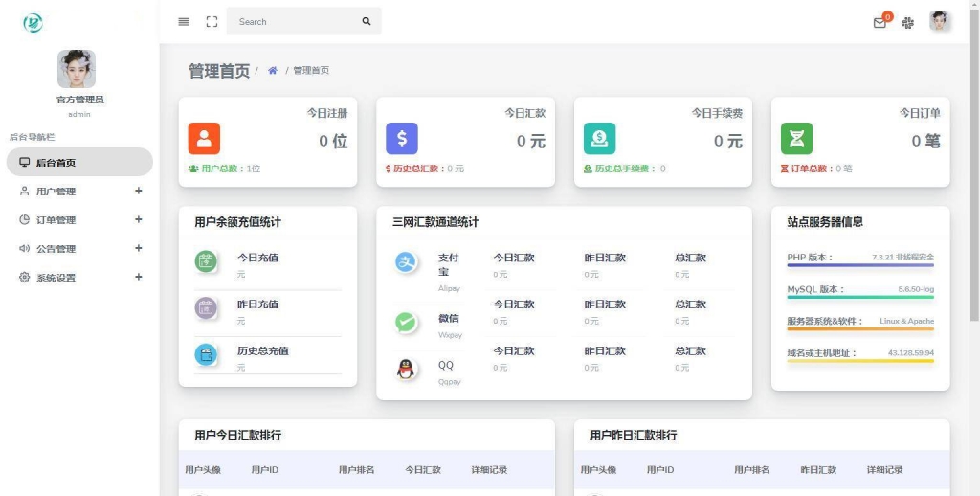Click the home icon in breadcrumb
The image size is (980, 496).
pyautogui.click(x=273, y=71)
